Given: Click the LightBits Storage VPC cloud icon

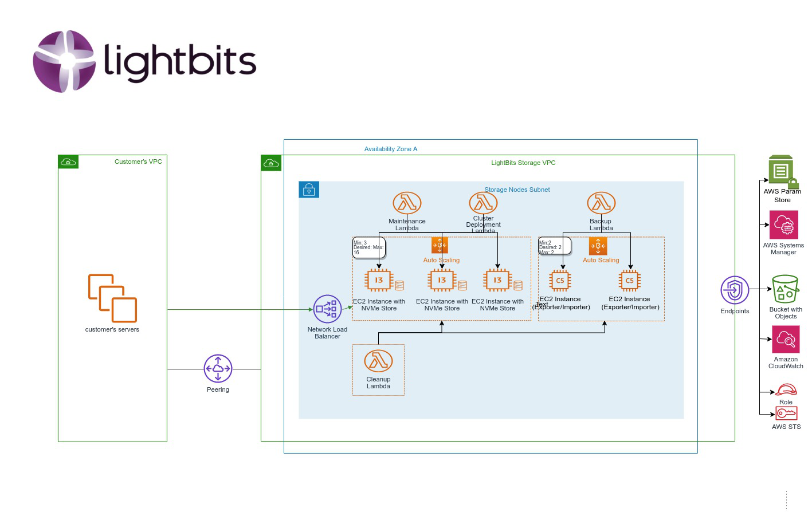Looking at the screenshot, I should (x=271, y=163).
